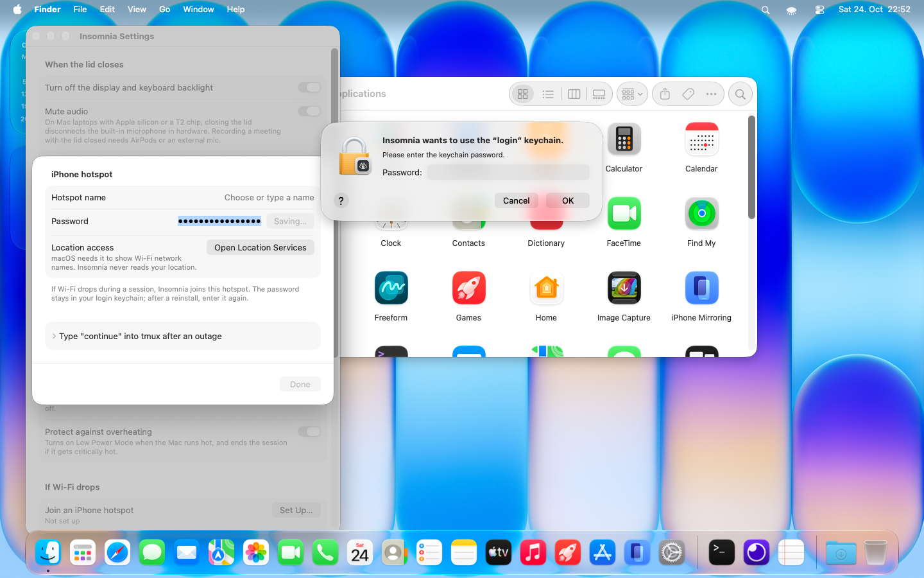Expand 'Type "continue" into tmux after an outage'

(54, 337)
